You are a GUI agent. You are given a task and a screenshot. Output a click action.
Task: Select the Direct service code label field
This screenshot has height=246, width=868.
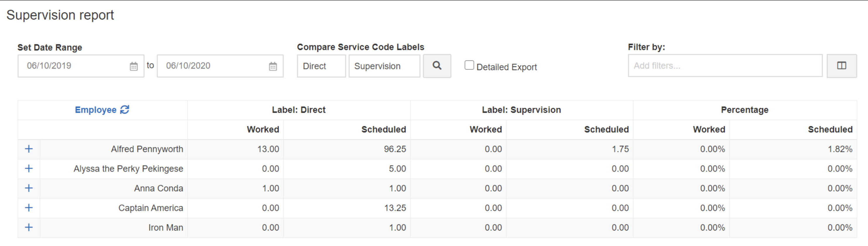(321, 66)
